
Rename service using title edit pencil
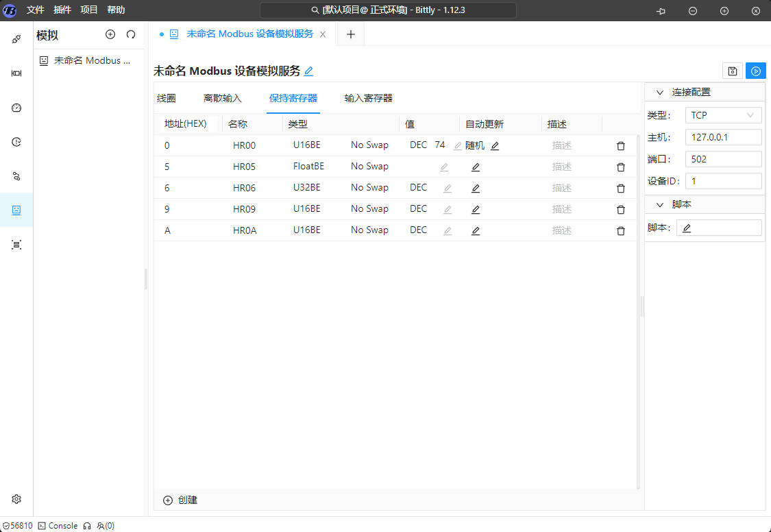(309, 71)
